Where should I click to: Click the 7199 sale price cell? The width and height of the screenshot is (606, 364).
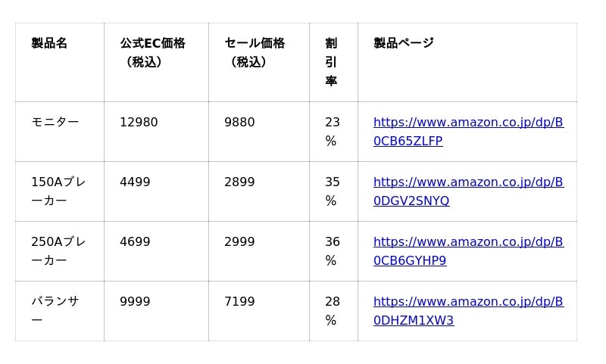click(x=239, y=302)
